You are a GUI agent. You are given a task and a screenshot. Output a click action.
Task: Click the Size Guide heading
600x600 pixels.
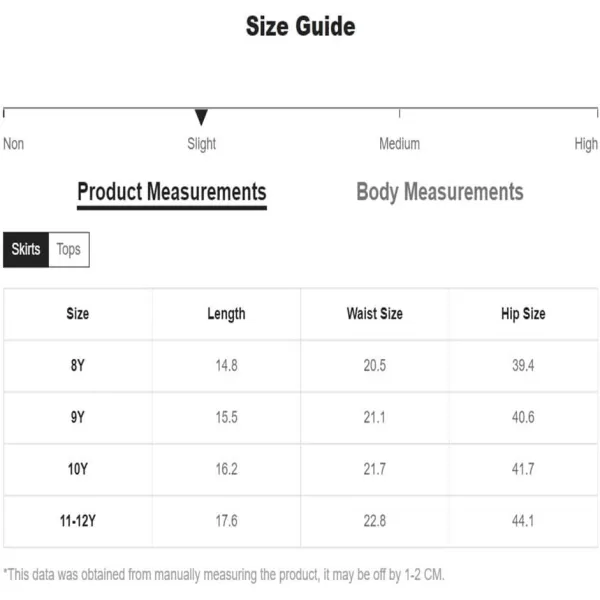pos(300,26)
